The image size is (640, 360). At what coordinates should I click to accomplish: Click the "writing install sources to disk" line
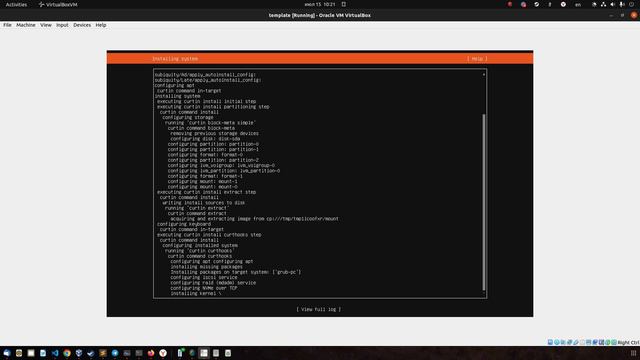[204, 202]
